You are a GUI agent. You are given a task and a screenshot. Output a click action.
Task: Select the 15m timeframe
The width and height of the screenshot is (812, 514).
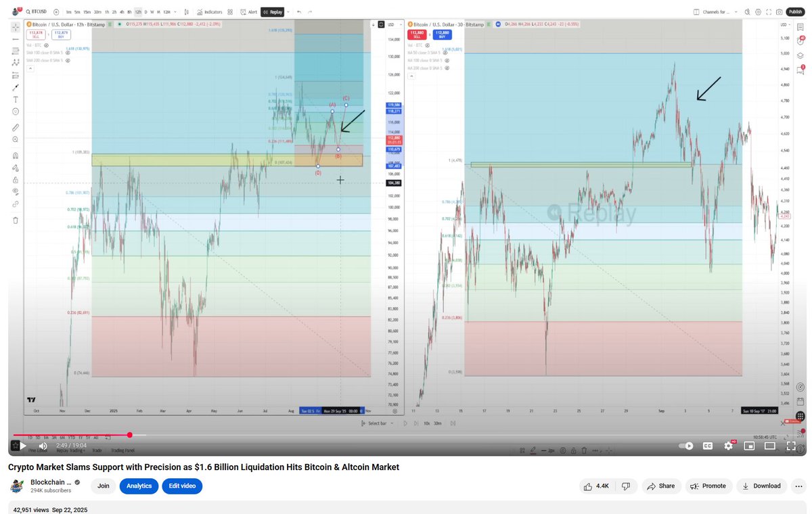pyautogui.click(x=88, y=11)
